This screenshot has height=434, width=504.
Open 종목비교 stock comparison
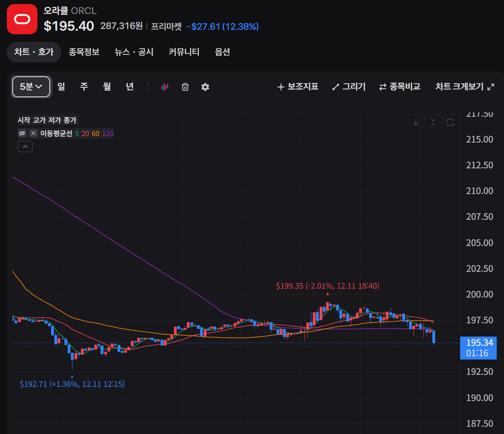click(x=400, y=87)
